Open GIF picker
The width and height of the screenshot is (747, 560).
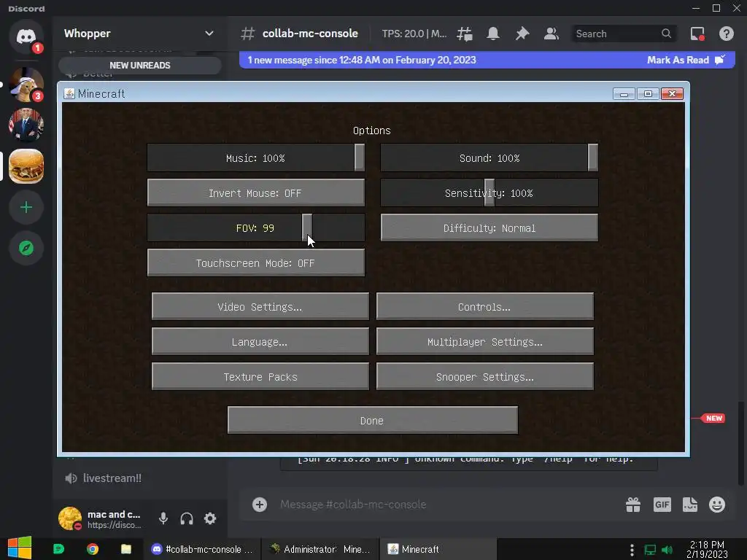(x=662, y=505)
